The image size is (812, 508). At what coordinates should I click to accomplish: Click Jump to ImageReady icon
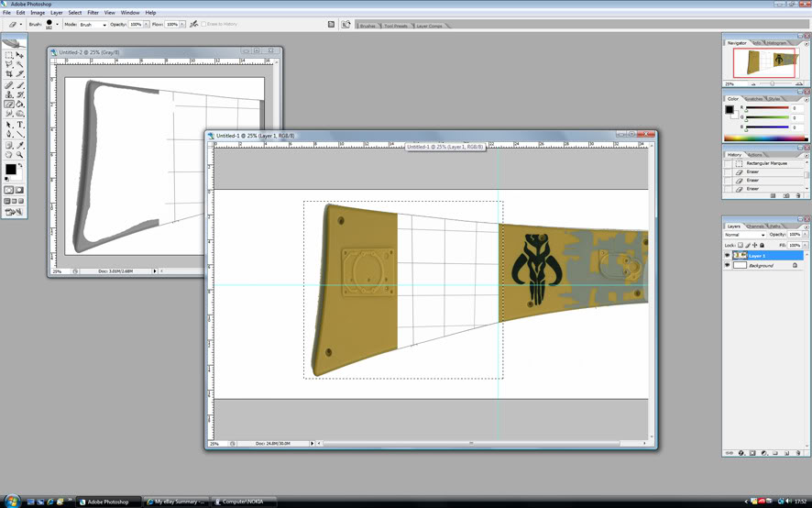[15, 212]
